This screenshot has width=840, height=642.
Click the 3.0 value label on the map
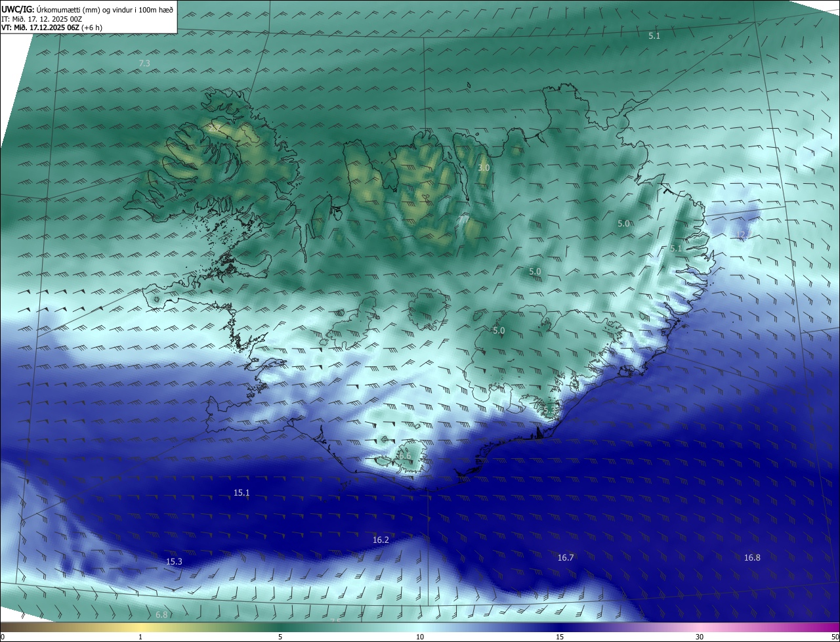[x=484, y=168]
